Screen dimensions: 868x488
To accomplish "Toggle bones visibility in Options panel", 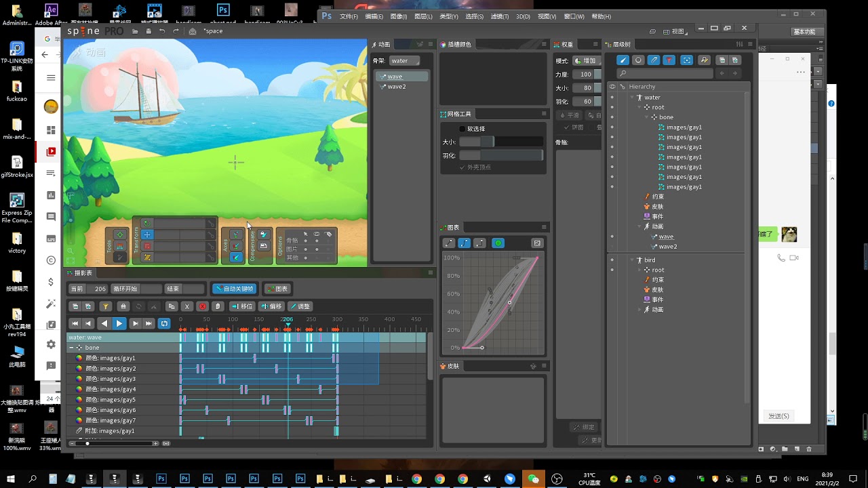I will (317, 241).
